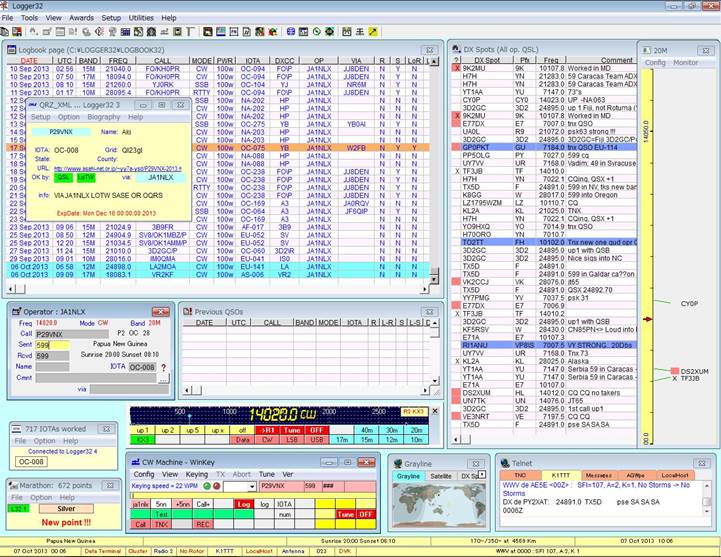Toggle the yellow 'off' split button
This screenshot has width=721, height=557.
tap(242, 430)
